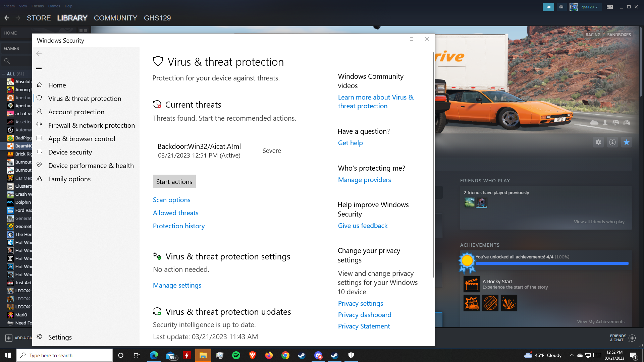The width and height of the screenshot is (644, 362).
Task: Click the Start actions button
Action: (x=174, y=181)
